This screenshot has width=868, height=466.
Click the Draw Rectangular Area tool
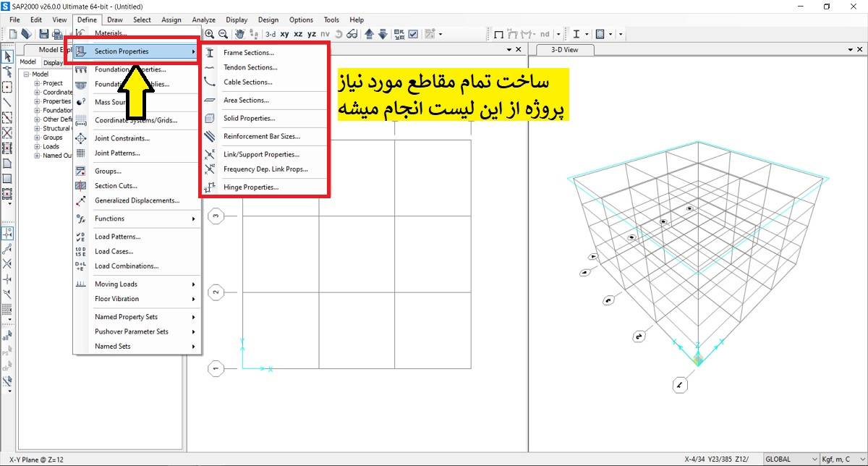7,178
